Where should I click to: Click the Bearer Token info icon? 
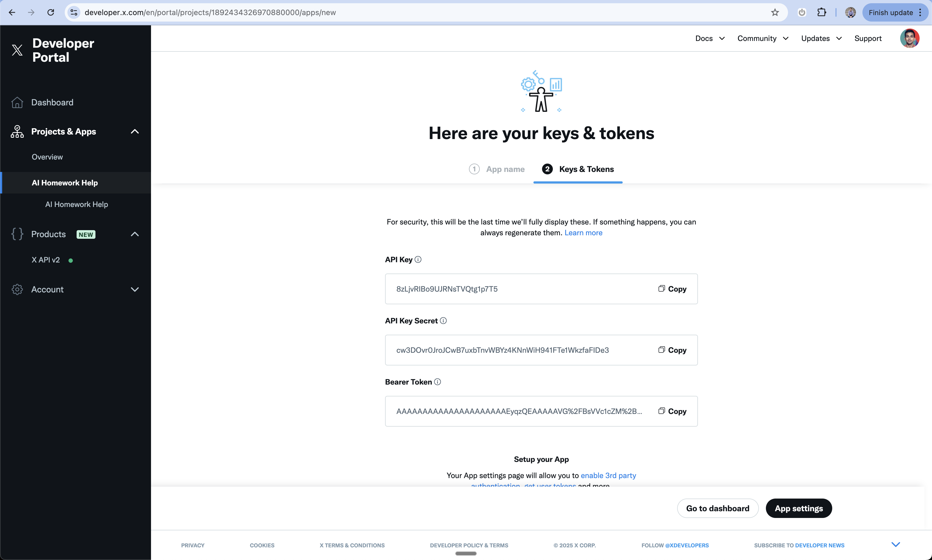tap(437, 382)
